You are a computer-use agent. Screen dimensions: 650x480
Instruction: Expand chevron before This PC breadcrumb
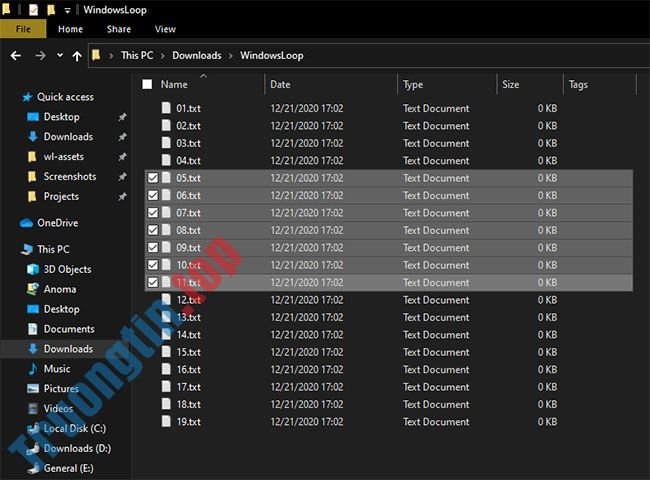(111, 56)
